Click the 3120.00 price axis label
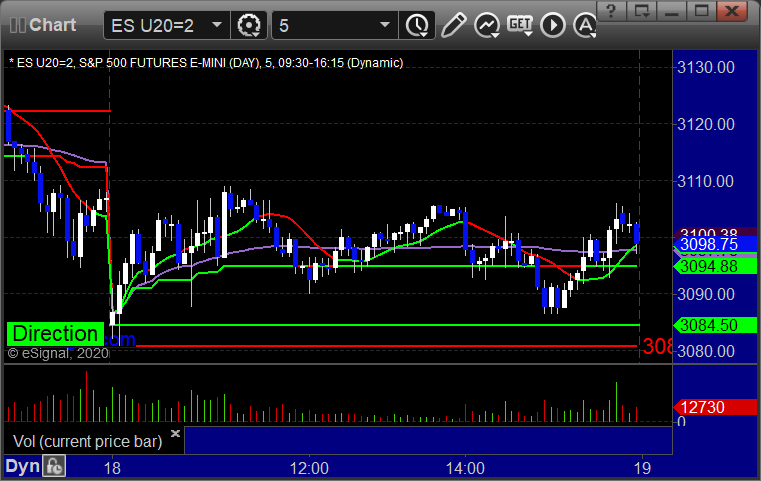Screen dimensions: 761x481 tap(706, 124)
